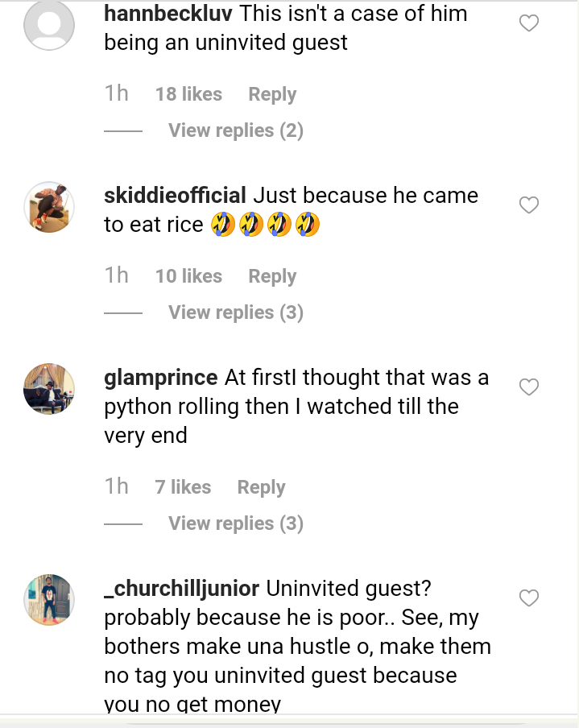
Task: Open the hannbeckluv username link
Action: [169, 14]
